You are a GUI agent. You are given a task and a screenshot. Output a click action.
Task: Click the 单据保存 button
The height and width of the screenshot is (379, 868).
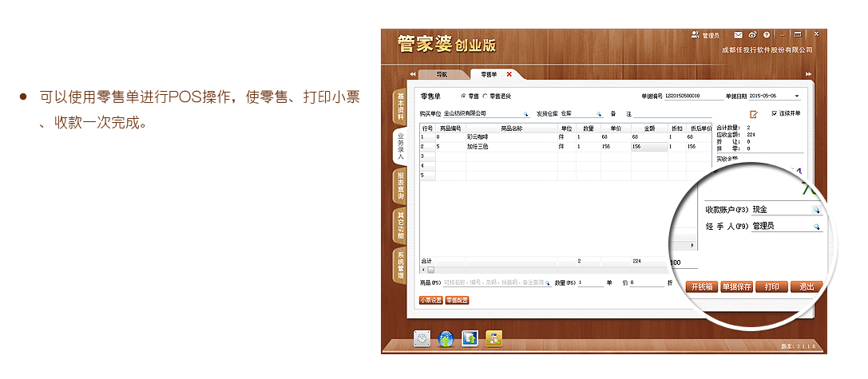coord(737,286)
